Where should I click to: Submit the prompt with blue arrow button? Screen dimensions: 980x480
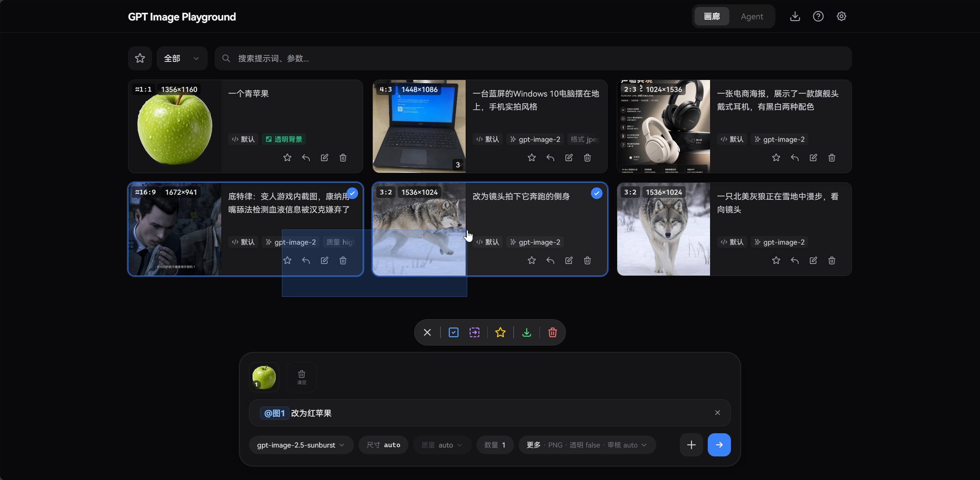point(719,445)
